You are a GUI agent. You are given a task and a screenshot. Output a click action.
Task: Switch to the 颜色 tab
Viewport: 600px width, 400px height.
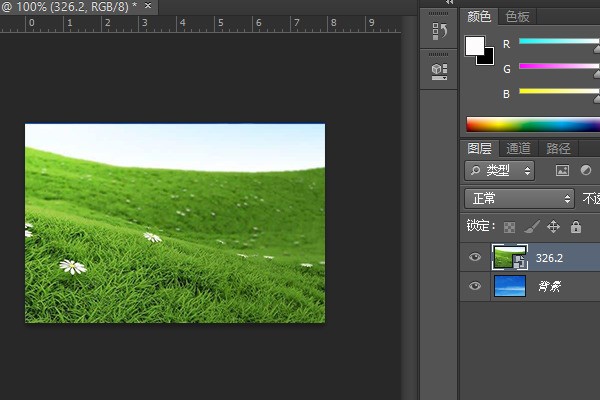(479, 16)
